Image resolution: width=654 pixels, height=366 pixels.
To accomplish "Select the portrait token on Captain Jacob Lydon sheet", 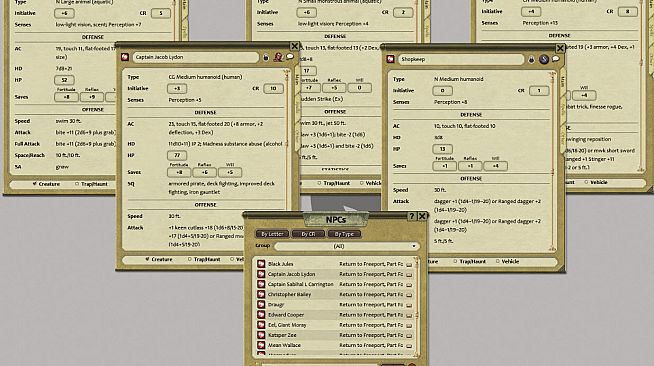I will [278, 57].
